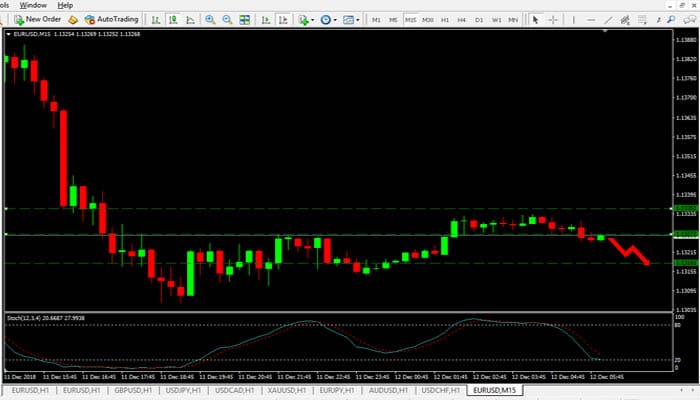Zoom out of the chart
This screenshot has width=700, height=400.
pos(227,19)
